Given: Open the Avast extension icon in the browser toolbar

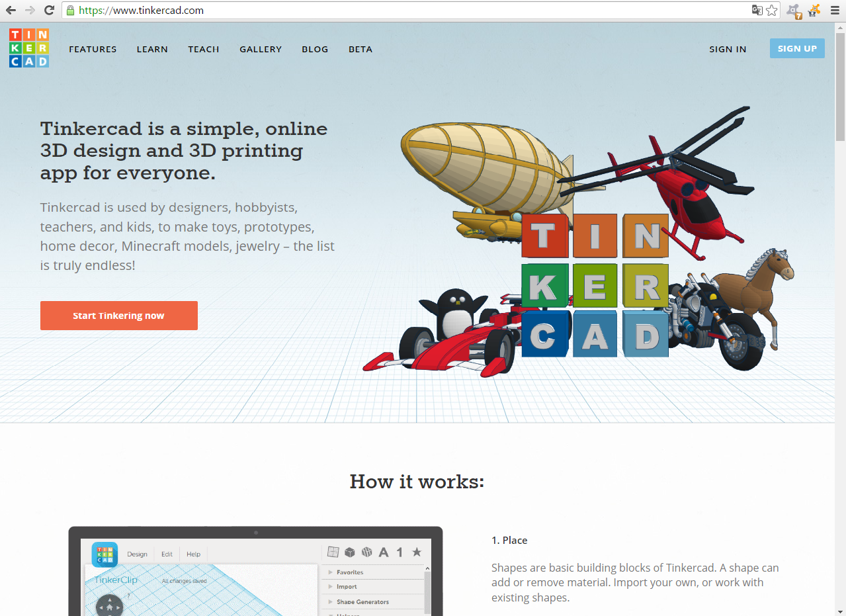Looking at the screenshot, I should pyautogui.click(x=794, y=11).
